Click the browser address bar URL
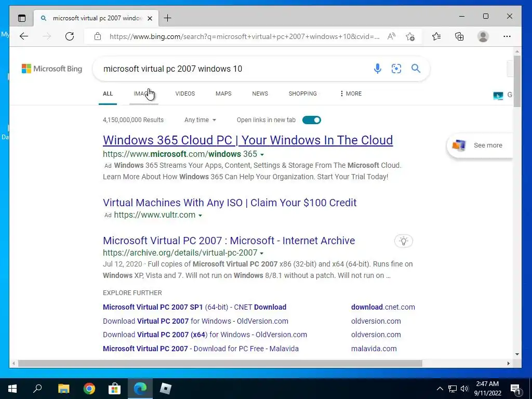 244,36
